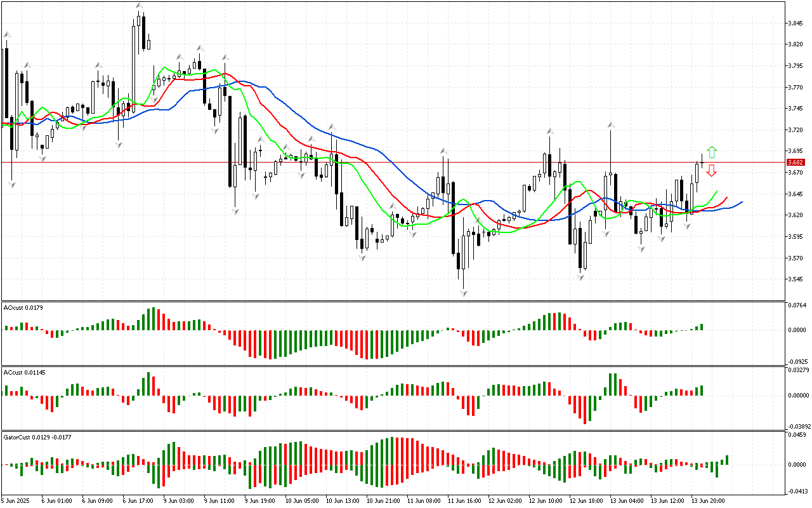Click the 3.845 price axis level
The width and height of the screenshot is (812, 508).
click(x=795, y=23)
